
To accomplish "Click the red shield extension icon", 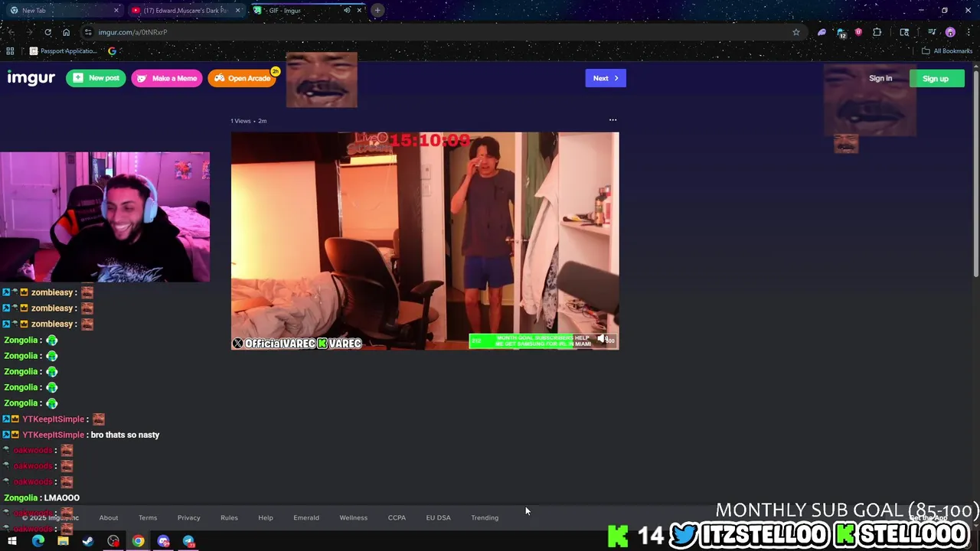I will pos(858,32).
